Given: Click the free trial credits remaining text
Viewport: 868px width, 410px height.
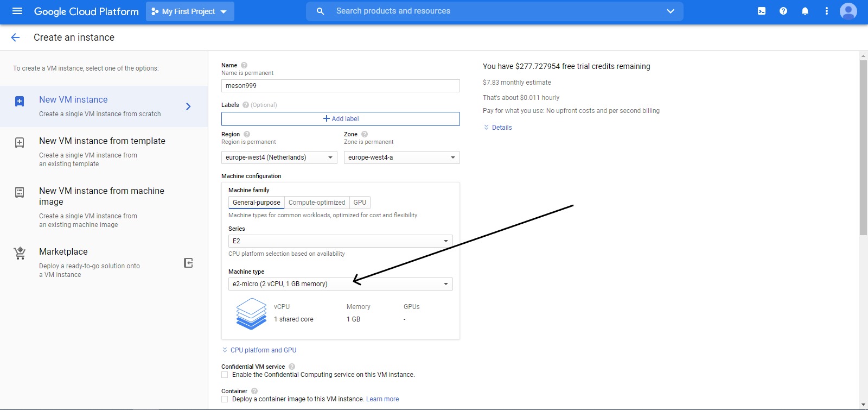Looking at the screenshot, I should coord(566,66).
